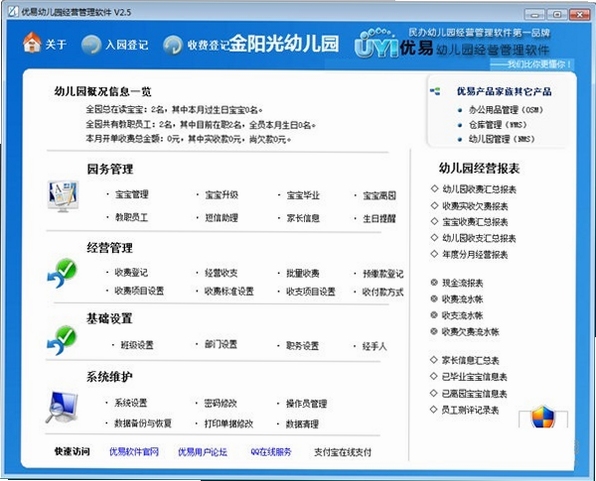Open 收费登记 under 经营管理
596x481 pixels.
tap(131, 272)
